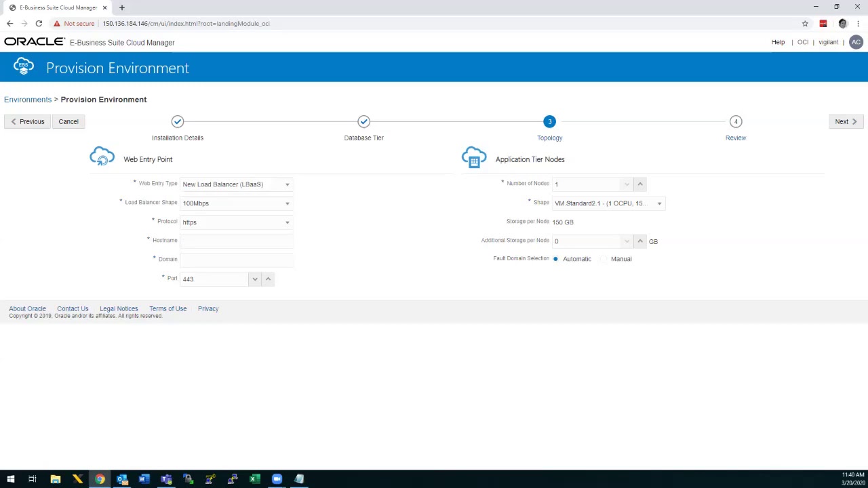This screenshot has height=488, width=868.
Task: Open Legal Notices footer link
Action: click(x=119, y=308)
